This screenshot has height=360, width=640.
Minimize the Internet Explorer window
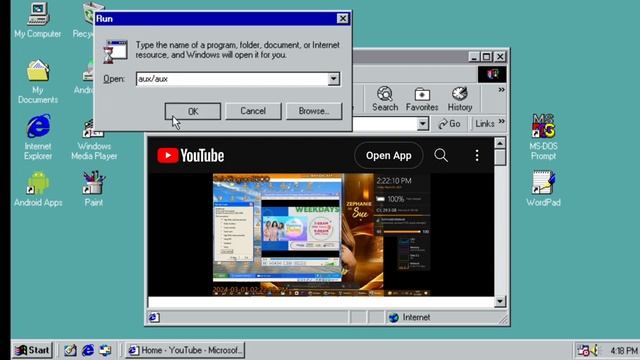[x=474, y=56]
